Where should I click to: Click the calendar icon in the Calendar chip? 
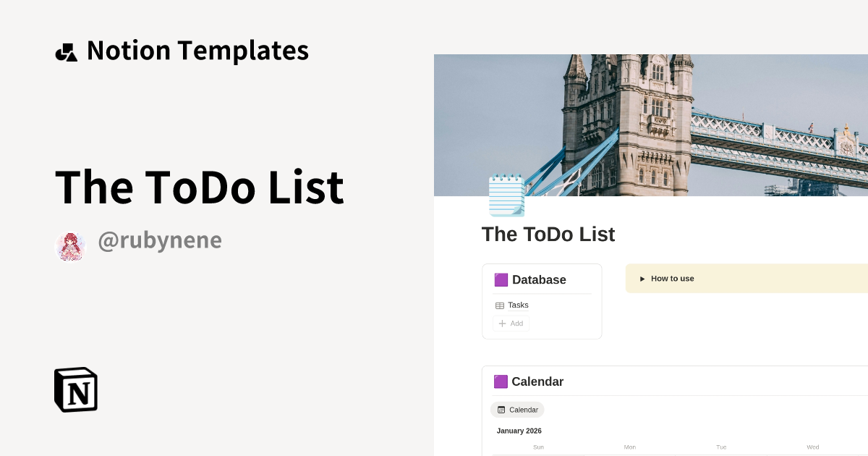pyautogui.click(x=502, y=410)
